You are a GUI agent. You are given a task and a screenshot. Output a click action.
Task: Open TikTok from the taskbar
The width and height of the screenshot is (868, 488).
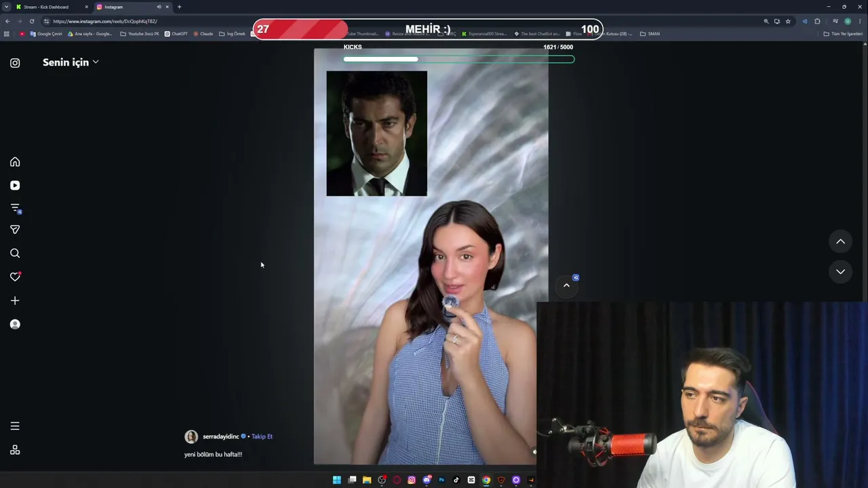456,480
